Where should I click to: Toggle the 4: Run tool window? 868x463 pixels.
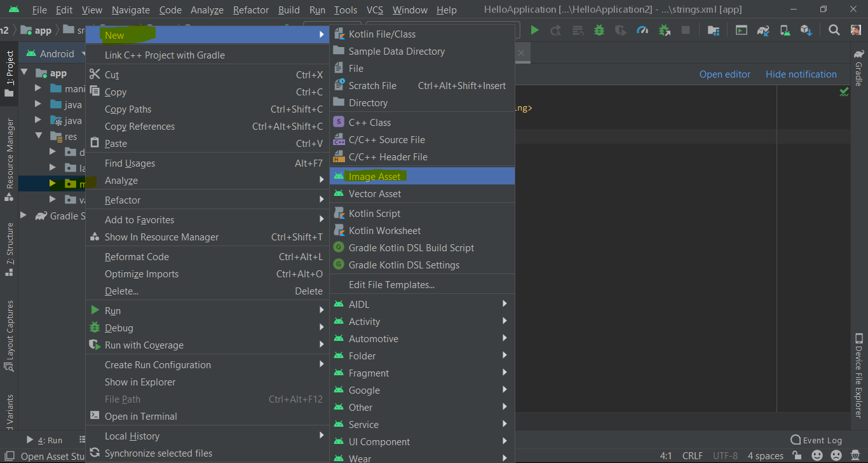44,440
